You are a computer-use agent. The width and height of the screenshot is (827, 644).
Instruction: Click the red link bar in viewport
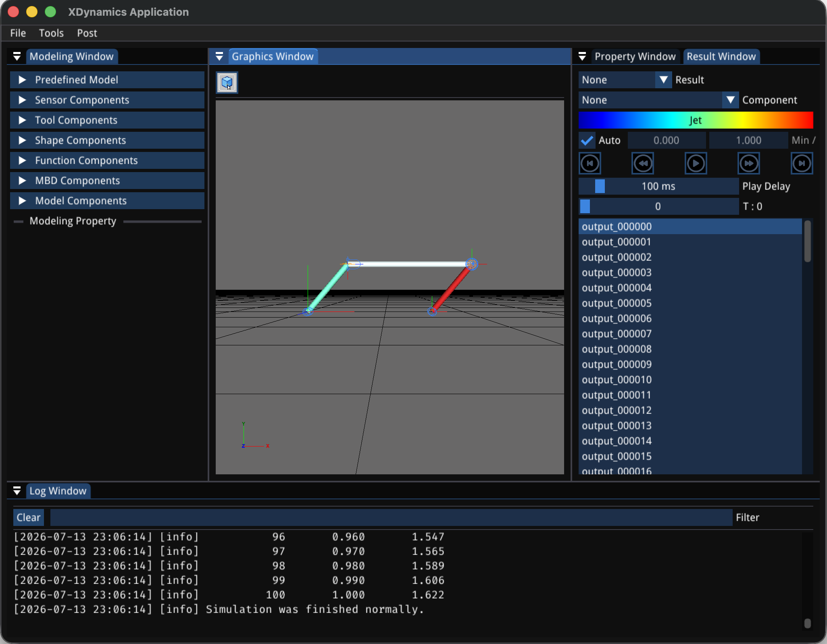pos(452,288)
